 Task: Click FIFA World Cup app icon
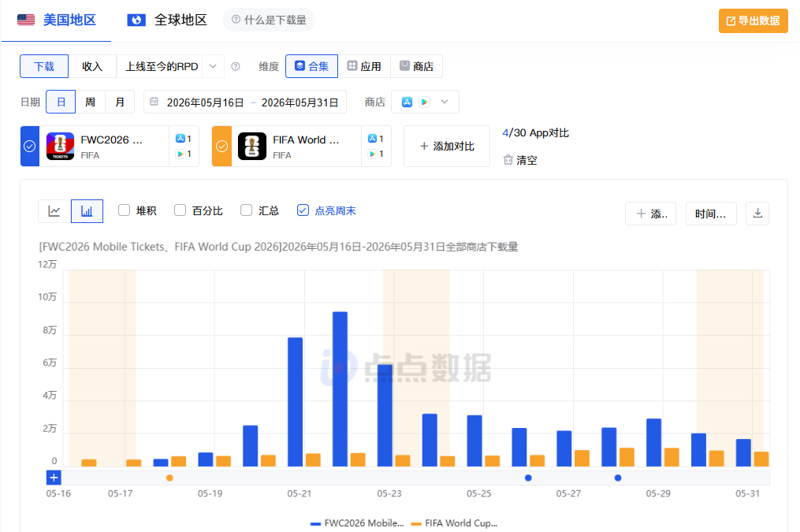pos(252,147)
